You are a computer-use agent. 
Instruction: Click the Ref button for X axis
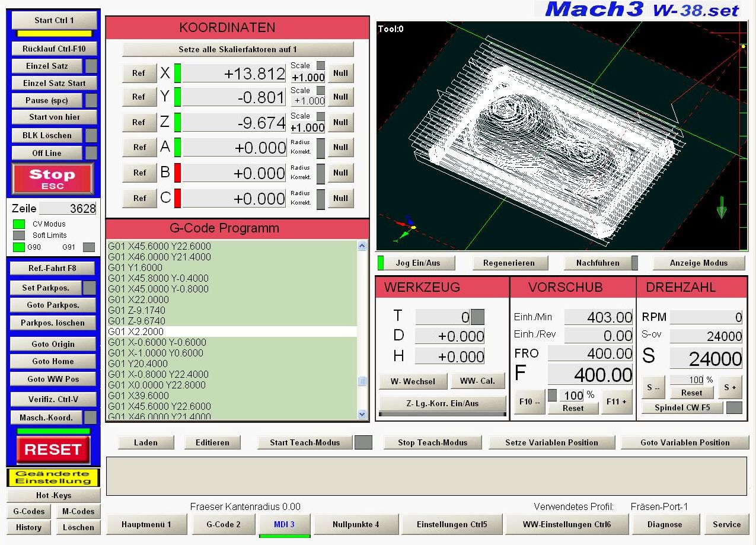pyautogui.click(x=139, y=73)
